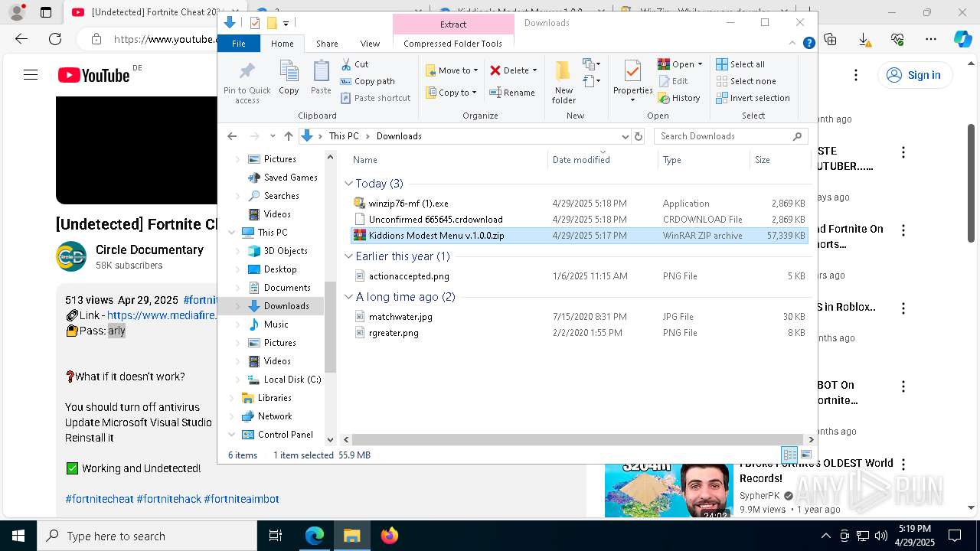Go up one folder level arrow

288,136
